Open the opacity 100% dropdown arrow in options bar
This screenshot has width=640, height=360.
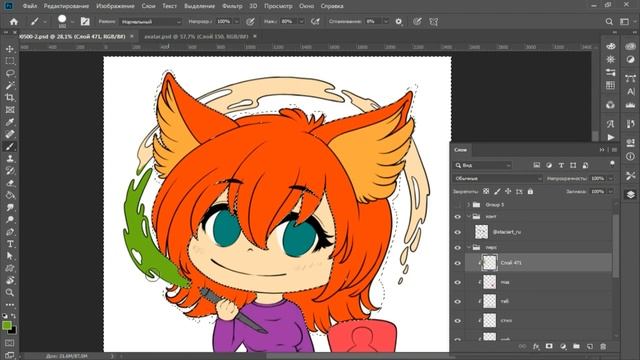click(236, 22)
